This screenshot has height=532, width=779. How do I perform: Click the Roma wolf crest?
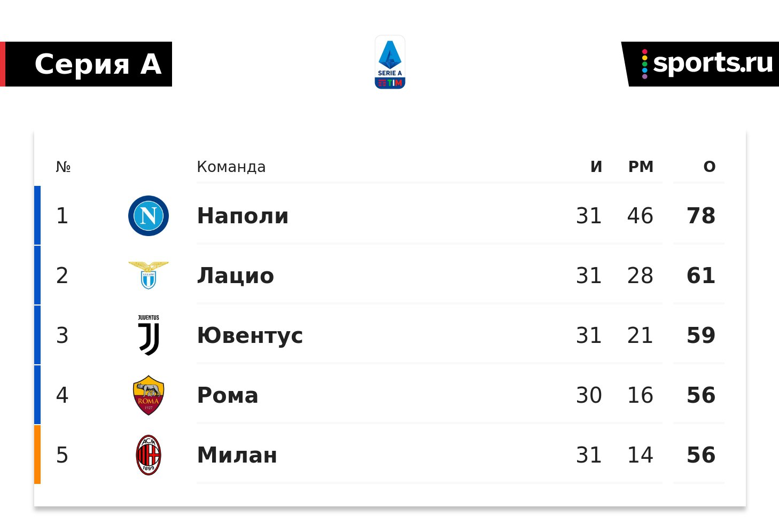149,395
